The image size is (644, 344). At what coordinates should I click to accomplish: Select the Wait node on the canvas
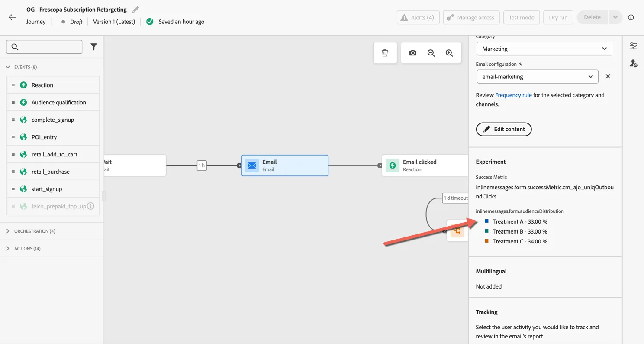[x=135, y=166]
